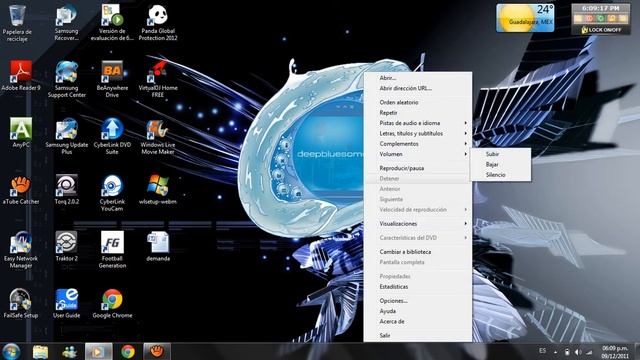Open the Windows Start button
The width and height of the screenshot is (640, 360).
point(11,351)
